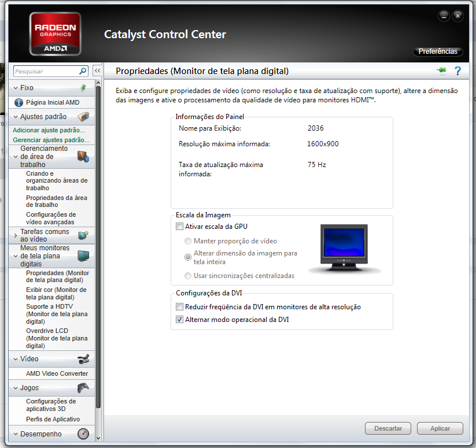Select Alterar dimensão da imagem para tela inteira
This screenshot has height=448, width=476.
coord(188,257)
